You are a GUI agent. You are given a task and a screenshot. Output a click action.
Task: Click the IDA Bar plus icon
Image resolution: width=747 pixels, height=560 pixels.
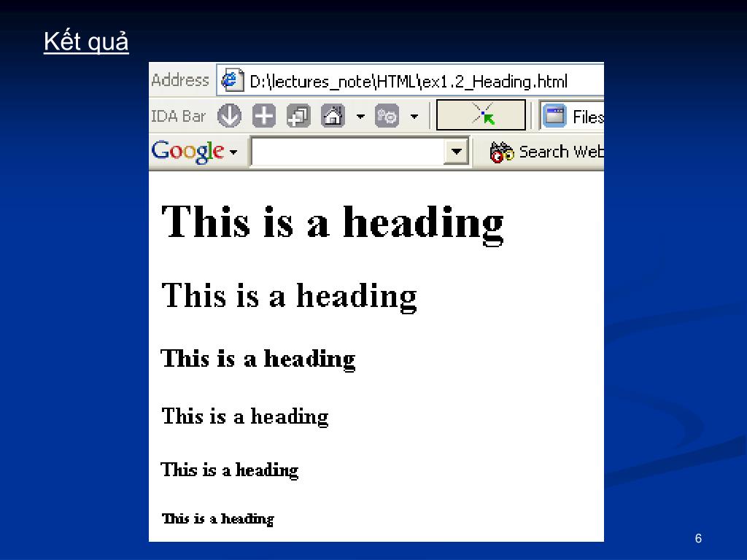point(264,116)
